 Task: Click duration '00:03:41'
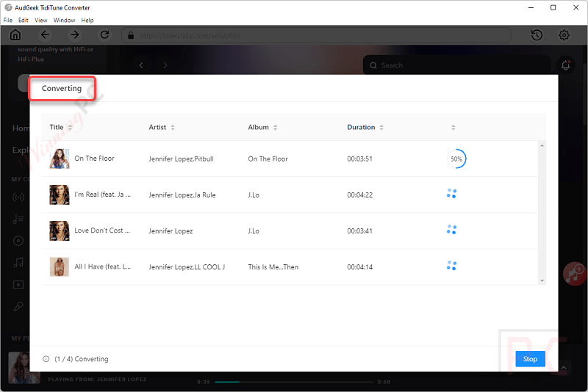point(359,231)
